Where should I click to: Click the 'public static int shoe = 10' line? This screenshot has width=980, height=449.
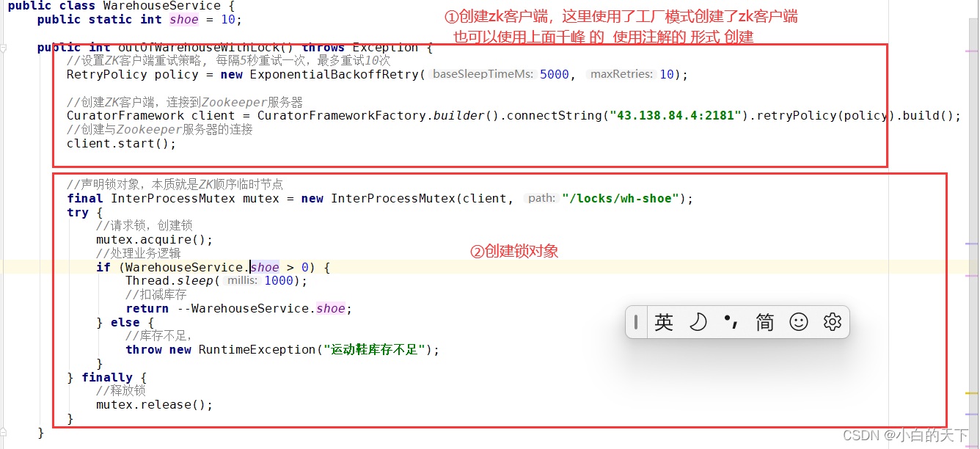(139, 20)
